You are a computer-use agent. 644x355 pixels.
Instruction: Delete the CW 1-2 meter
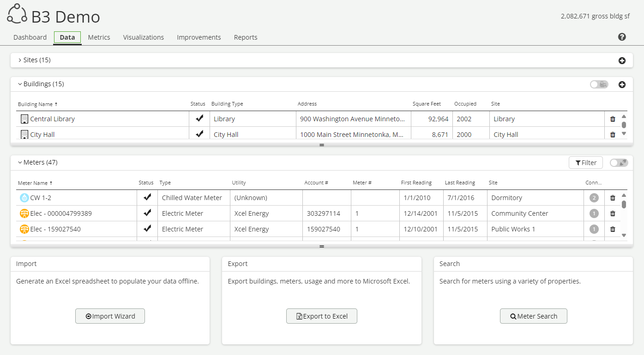(613, 198)
